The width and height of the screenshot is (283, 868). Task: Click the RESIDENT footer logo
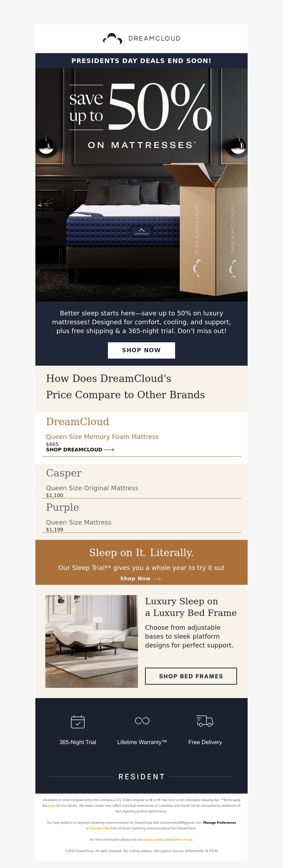pos(141,777)
